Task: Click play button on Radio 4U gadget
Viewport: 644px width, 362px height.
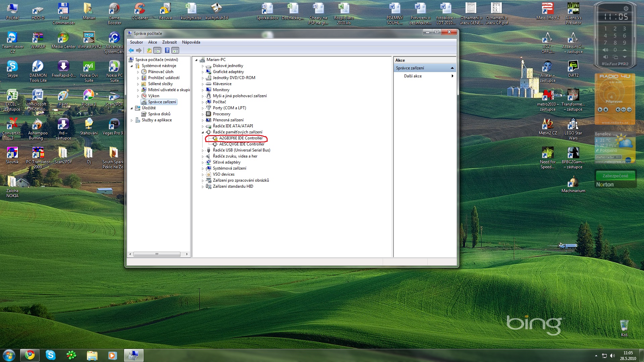Action: (600, 110)
